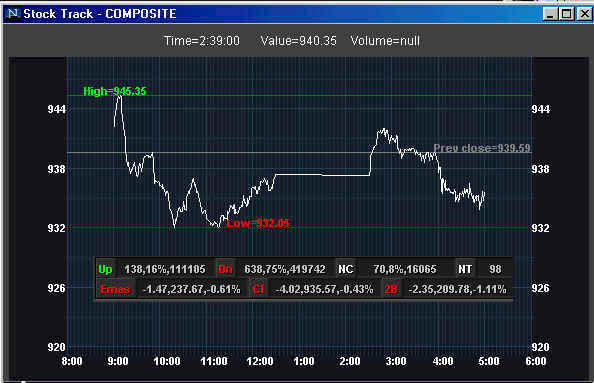Viewport: 594px width, 383px height.
Task: Click the 2:00 time axis label
Action: 350,361
